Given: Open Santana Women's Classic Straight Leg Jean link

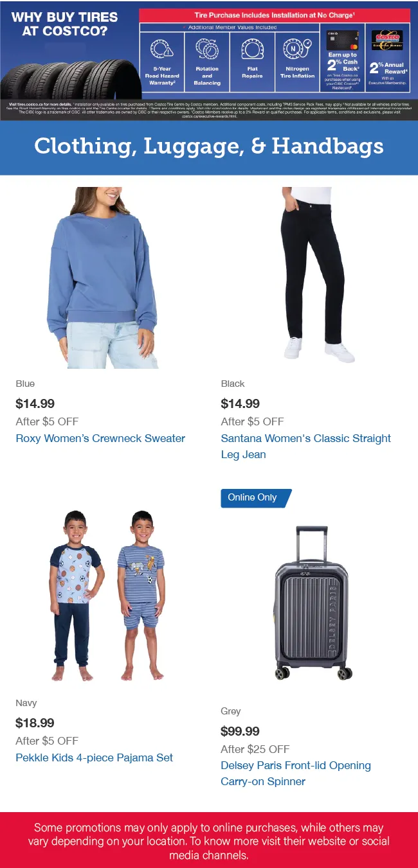Looking at the screenshot, I should [306, 447].
